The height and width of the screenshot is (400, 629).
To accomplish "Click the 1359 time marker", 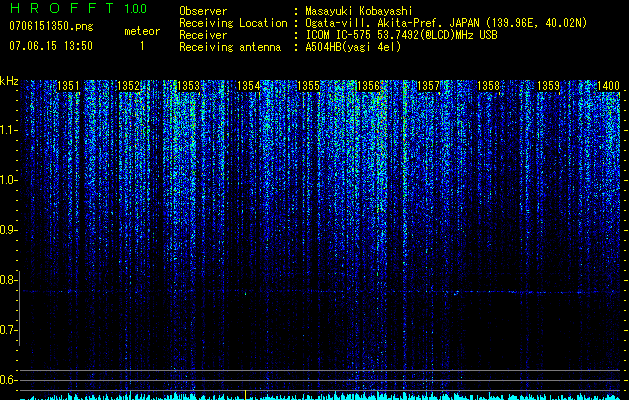I will [x=548, y=86].
